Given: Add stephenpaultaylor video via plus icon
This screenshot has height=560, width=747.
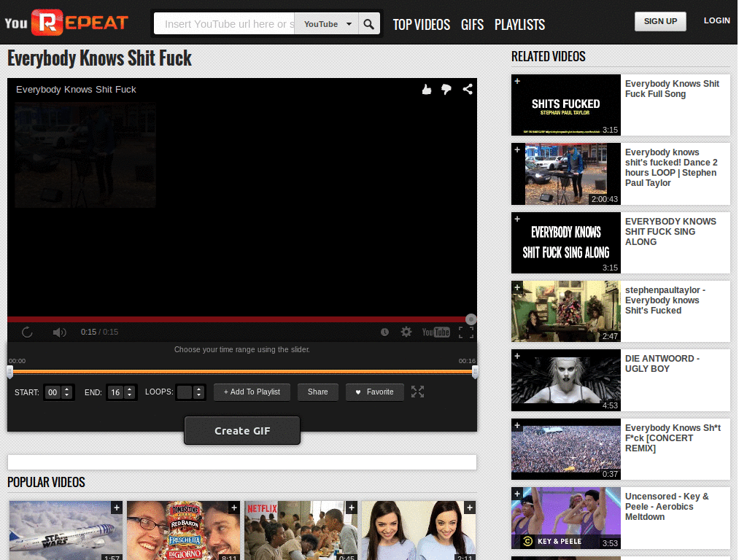Looking at the screenshot, I should click(517, 287).
